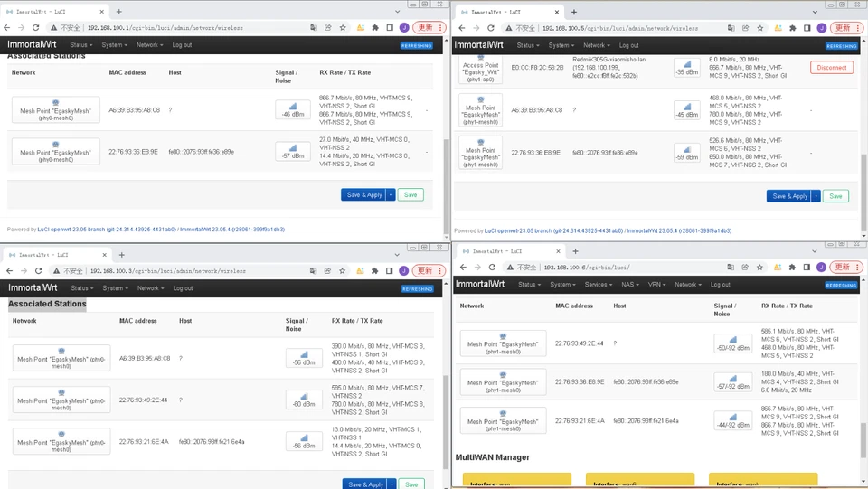This screenshot has height=489, width=868.
Task: Open Status menu in 192.168.100.1 window
Action: (x=80, y=45)
